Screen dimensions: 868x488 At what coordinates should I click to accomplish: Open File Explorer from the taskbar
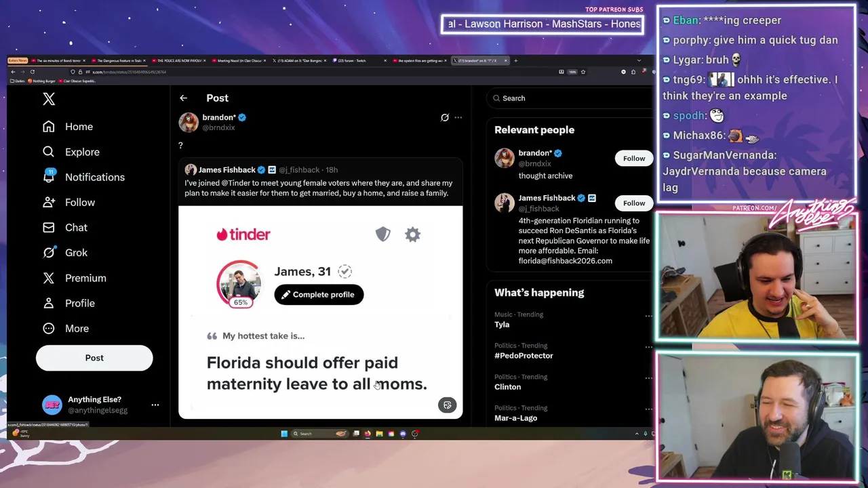(x=379, y=434)
